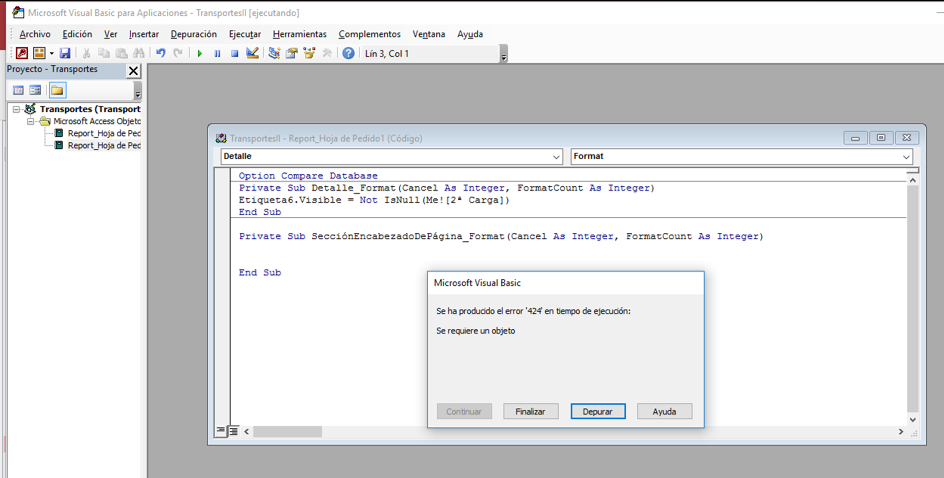The image size is (944, 478).
Task: Click the Lín 3, Col 1 position indicator
Action: click(387, 54)
